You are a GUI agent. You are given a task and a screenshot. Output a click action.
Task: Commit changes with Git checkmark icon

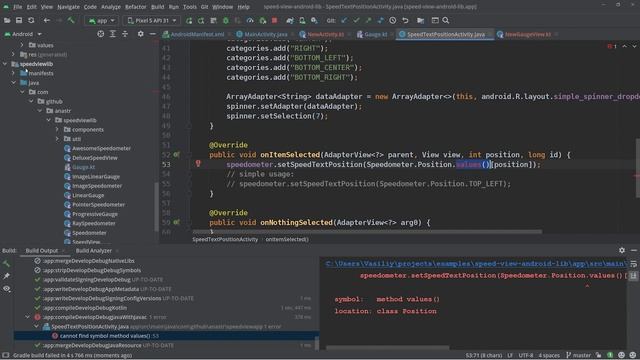point(356,20)
